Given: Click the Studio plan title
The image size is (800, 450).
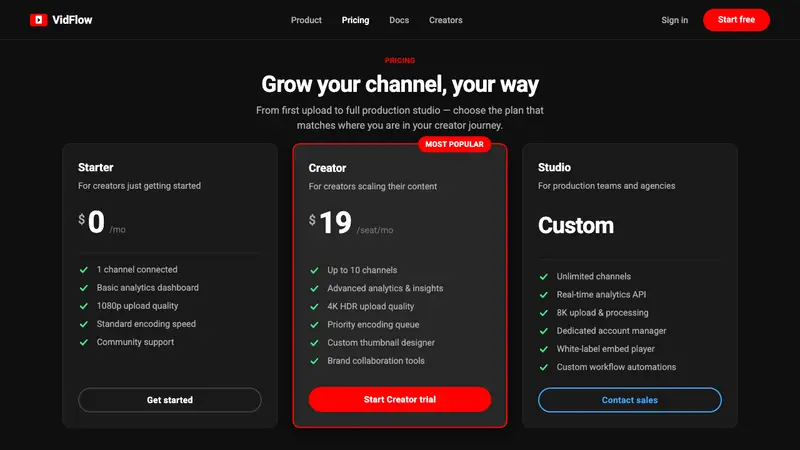Looking at the screenshot, I should point(554,167).
